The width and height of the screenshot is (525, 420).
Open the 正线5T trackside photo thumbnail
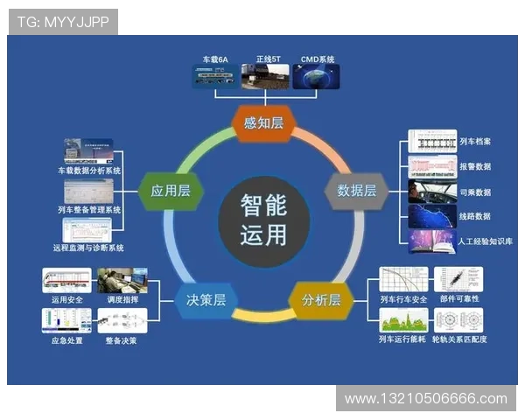tap(265, 77)
